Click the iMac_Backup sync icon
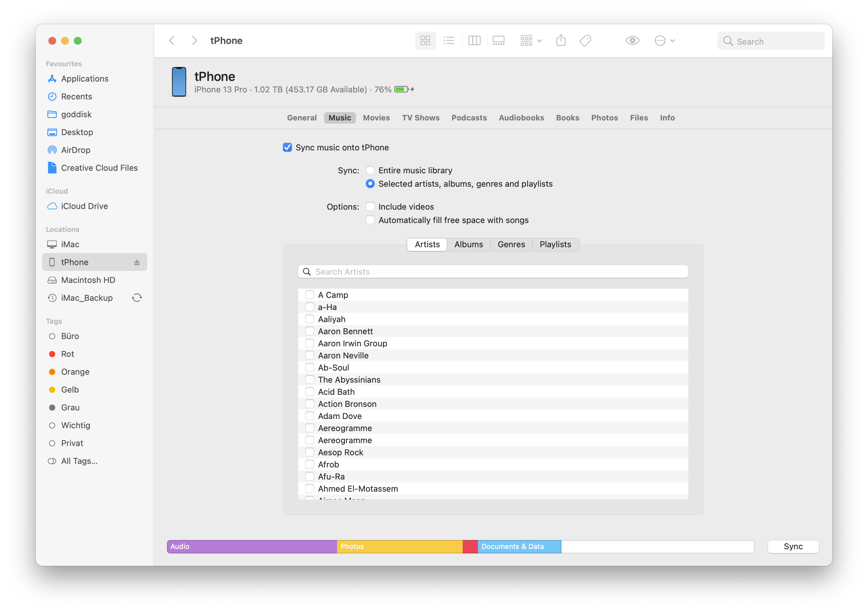Screen dimensions: 868x613 click(x=137, y=298)
